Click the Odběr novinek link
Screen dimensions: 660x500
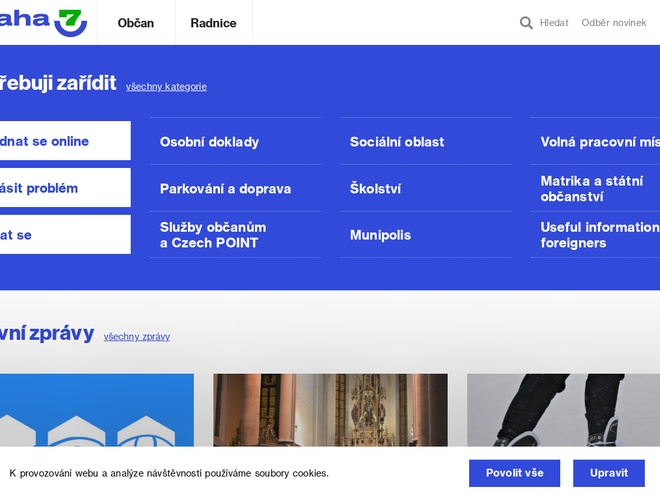[614, 23]
